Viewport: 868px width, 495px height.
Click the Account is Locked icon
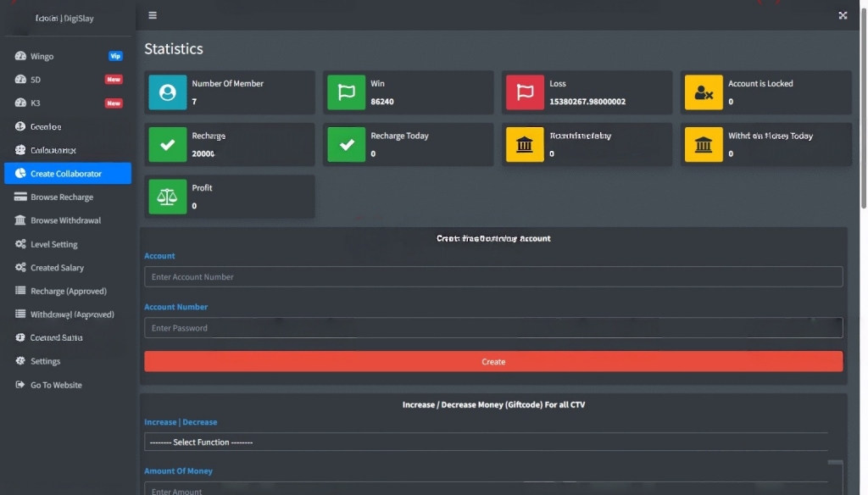coord(704,92)
